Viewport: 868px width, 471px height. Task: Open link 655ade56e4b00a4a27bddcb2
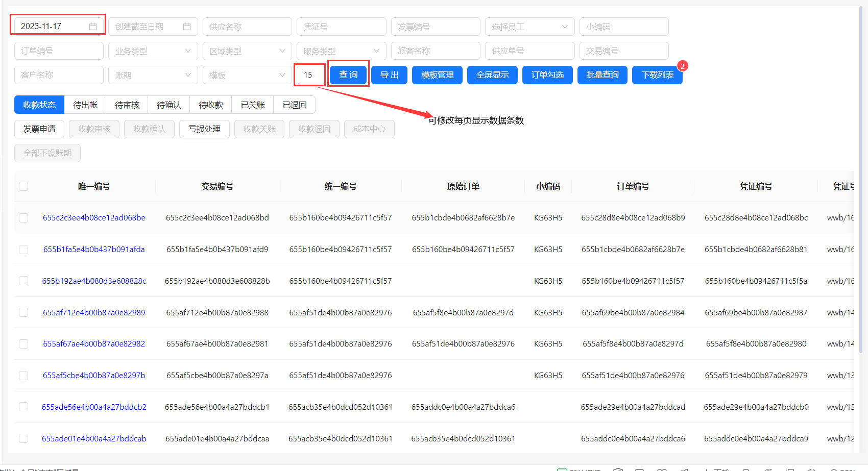(x=94, y=407)
